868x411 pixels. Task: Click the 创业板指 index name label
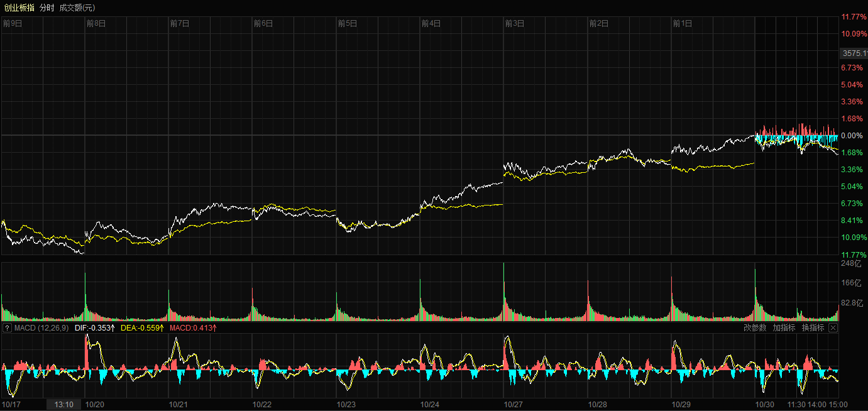click(19, 8)
